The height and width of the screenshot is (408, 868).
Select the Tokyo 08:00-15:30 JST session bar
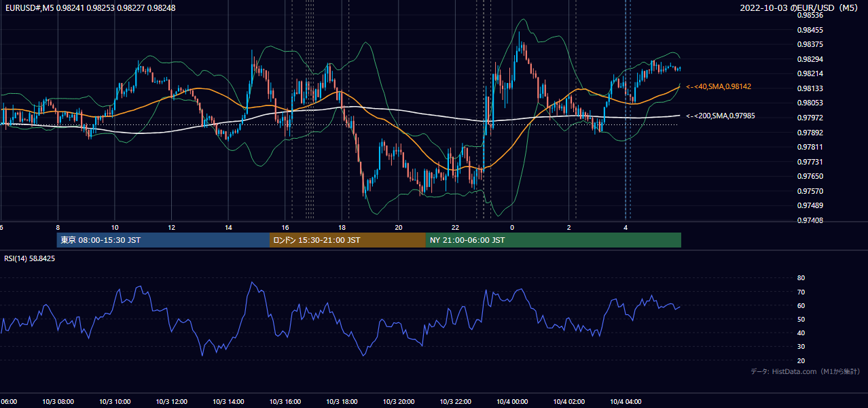163,240
